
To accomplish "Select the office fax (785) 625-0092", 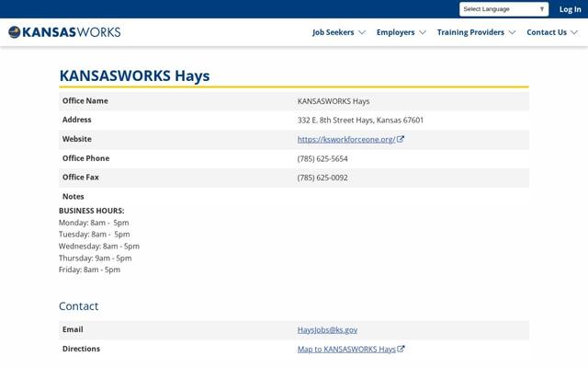I will pyautogui.click(x=322, y=178).
